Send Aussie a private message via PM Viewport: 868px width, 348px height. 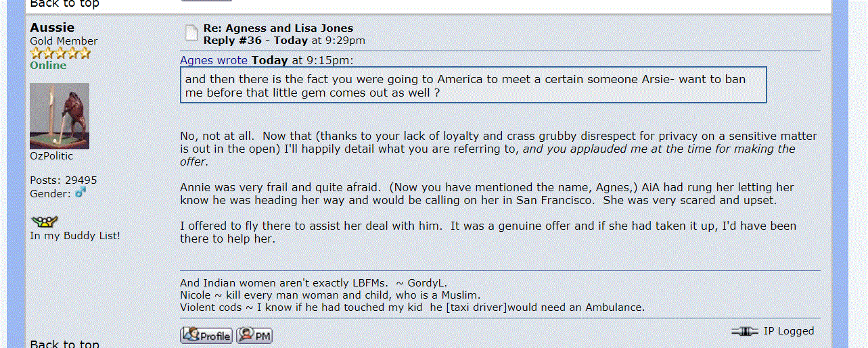pyautogui.click(x=254, y=335)
